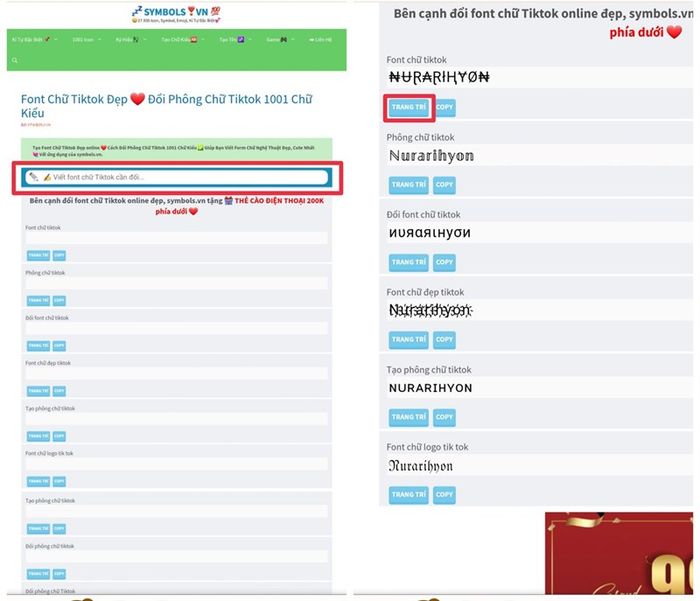This screenshot has height=601, width=700.
Task: Right view: Trang Trí under gothic Nurarihyon result
Action: click(408, 495)
